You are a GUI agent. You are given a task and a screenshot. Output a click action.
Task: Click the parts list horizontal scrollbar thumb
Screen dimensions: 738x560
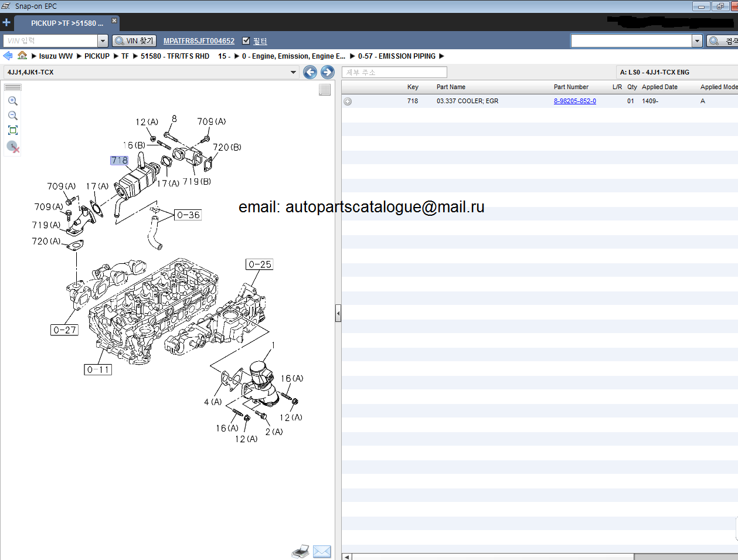493,556
